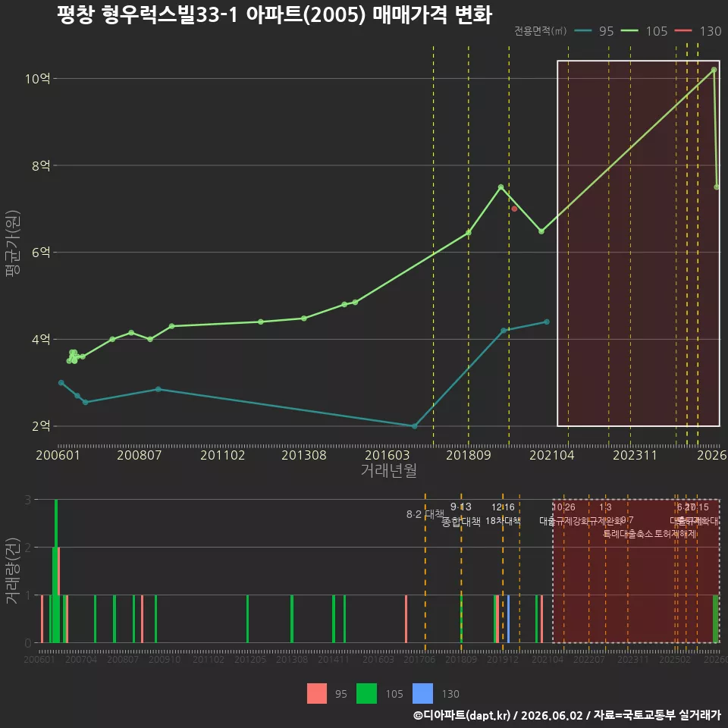Click the 거래년월 x-axis title
Viewport: 728px width, 728px height.
(388, 470)
